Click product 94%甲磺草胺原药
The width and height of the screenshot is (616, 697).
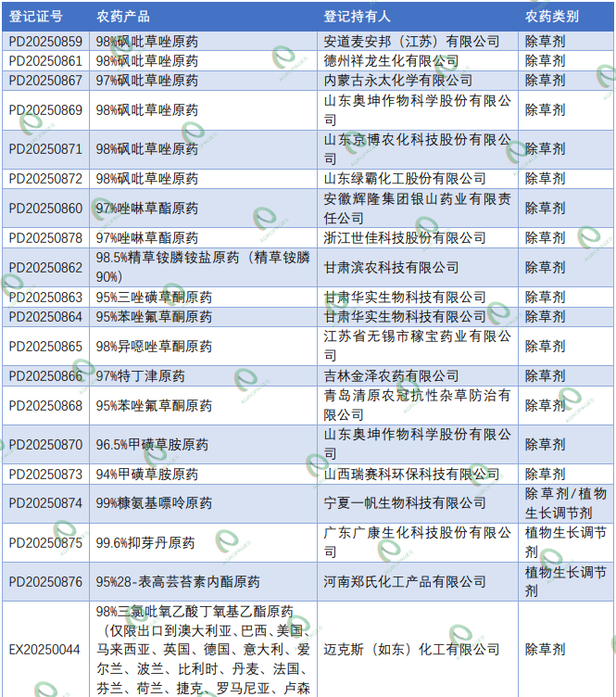pyautogui.click(x=147, y=475)
